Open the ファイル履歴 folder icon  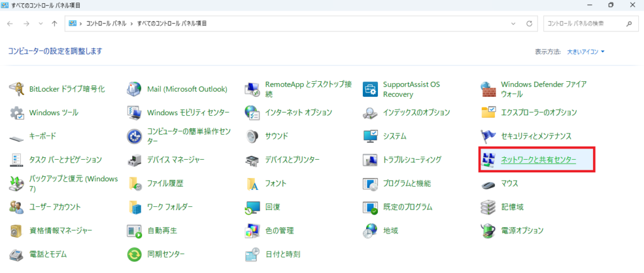(135, 184)
